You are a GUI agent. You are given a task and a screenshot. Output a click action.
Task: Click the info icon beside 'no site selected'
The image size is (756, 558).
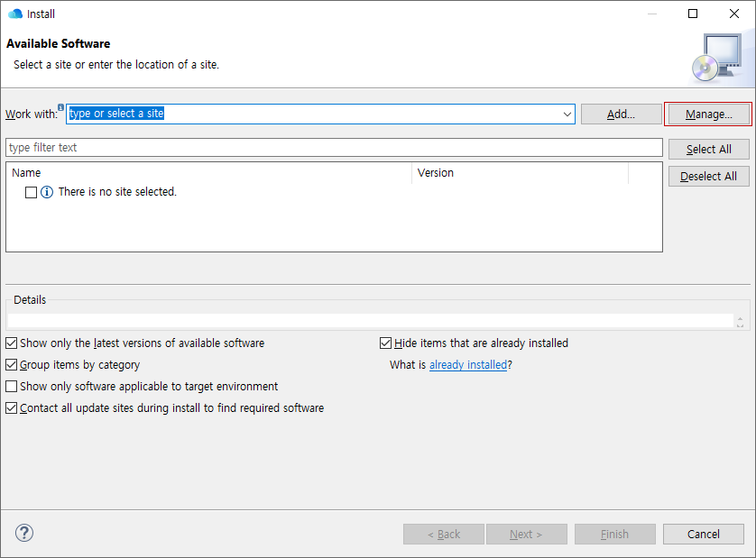[x=47, y=192]
